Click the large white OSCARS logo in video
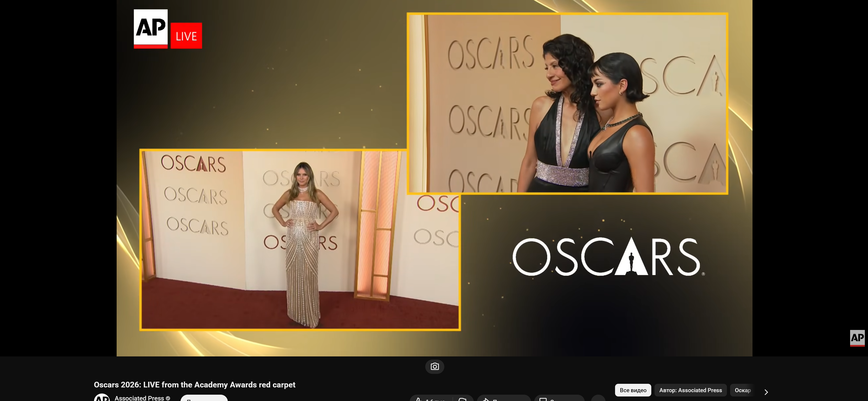The height and width of the screenshot is (401, 868). (608, 257)
